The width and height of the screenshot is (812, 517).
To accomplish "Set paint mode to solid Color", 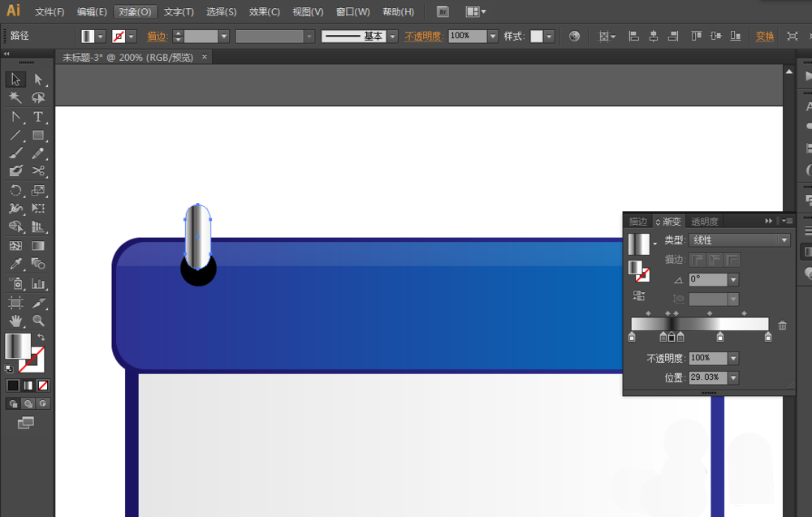I will 13,385.
